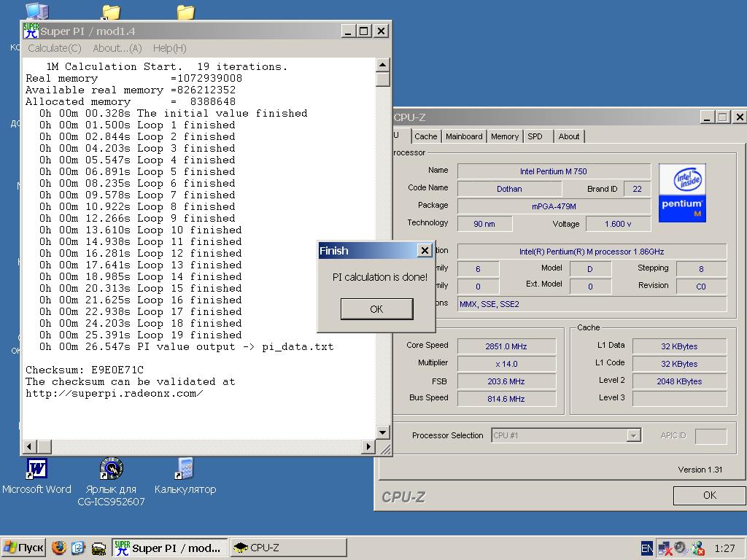Screen dimensions: 747x560
Task: Click the Bus Speed value 814.6 MHz
Action: coord(506,399)
